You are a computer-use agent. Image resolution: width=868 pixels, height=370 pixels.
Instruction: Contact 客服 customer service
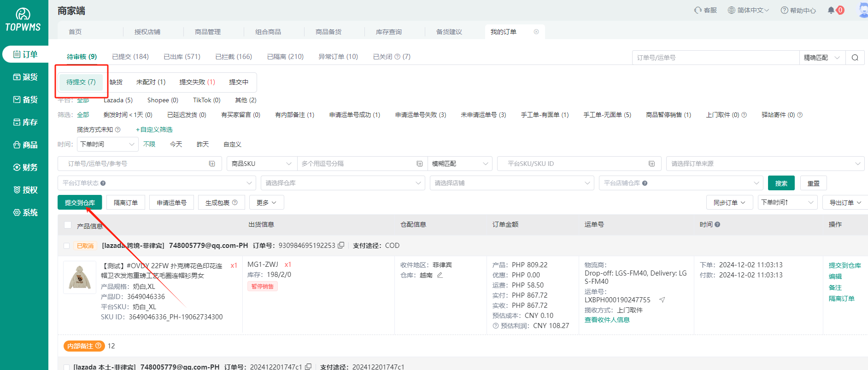pos(705,10)
